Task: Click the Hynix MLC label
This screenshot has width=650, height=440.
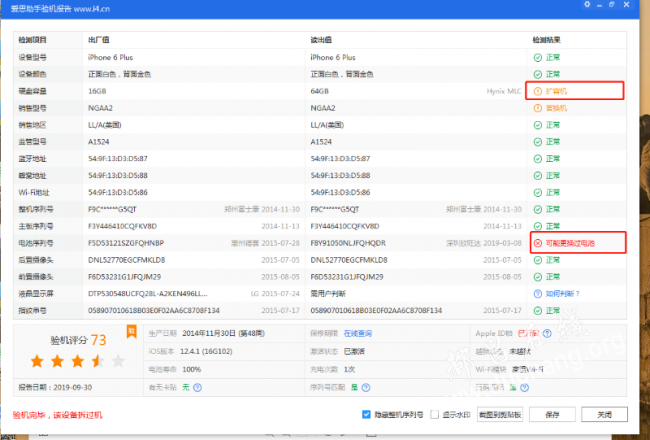Action: [x=504, y=91]
